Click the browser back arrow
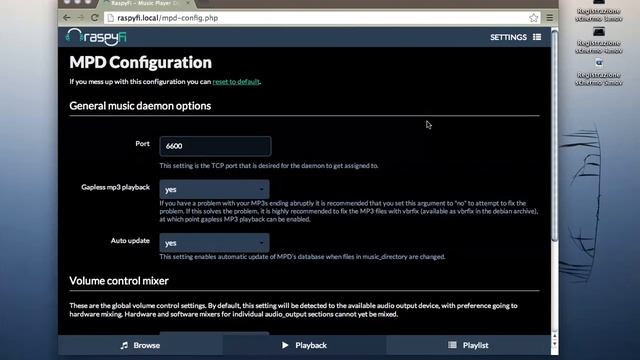This screenshot has height=360, width=640. (67, 18)
